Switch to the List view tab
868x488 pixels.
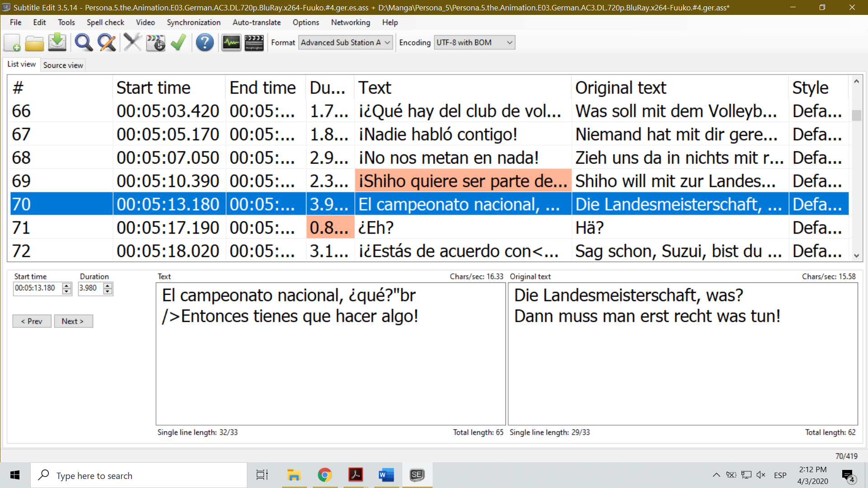point(21,64)
